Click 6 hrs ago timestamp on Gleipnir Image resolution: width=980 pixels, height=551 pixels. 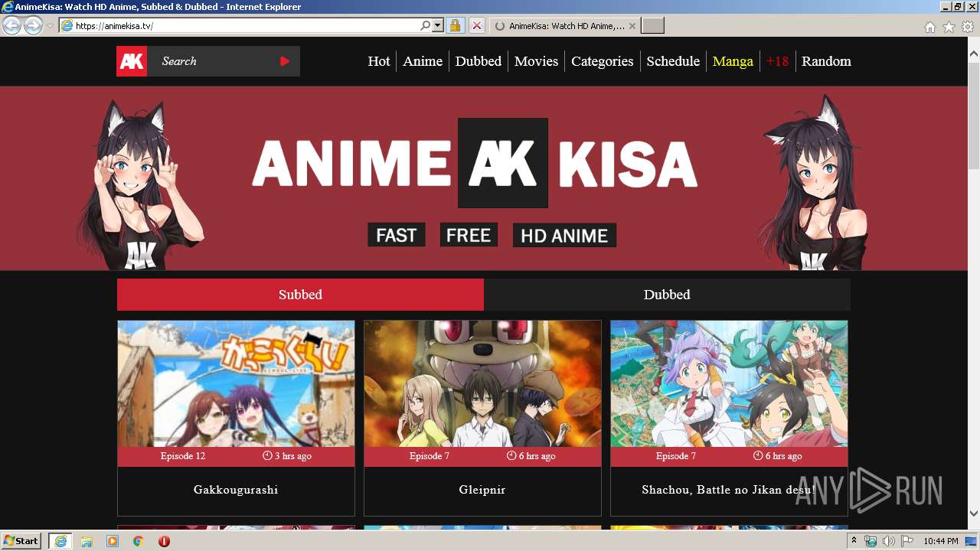(x=531, y=456)
